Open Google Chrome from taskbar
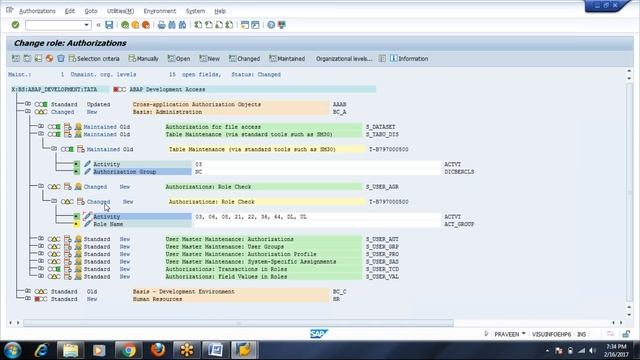The height and width of the screenshot is (360, 640). pyautogui.click(x=128, y=350)
